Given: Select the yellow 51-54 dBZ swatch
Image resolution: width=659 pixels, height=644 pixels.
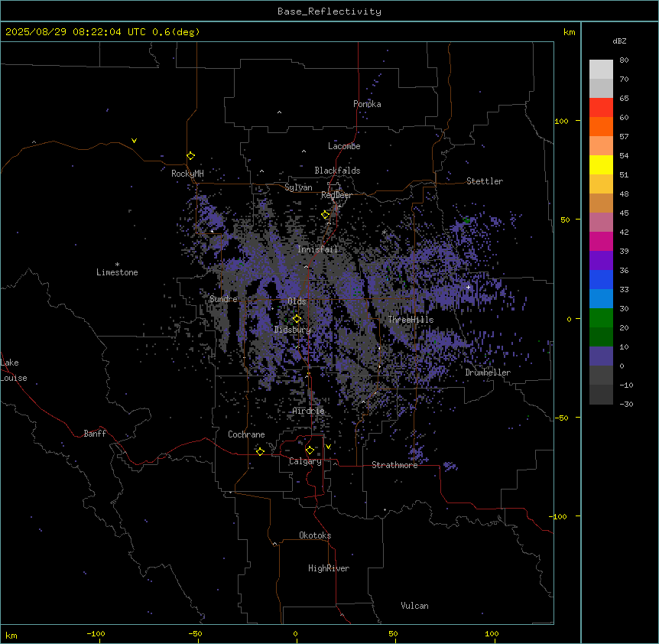Looking at the screenshot, I should coord(601,164).
